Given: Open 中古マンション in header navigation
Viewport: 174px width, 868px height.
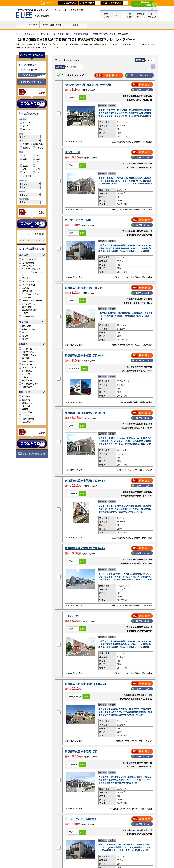Looking at the screenshot, I should 152,15.
